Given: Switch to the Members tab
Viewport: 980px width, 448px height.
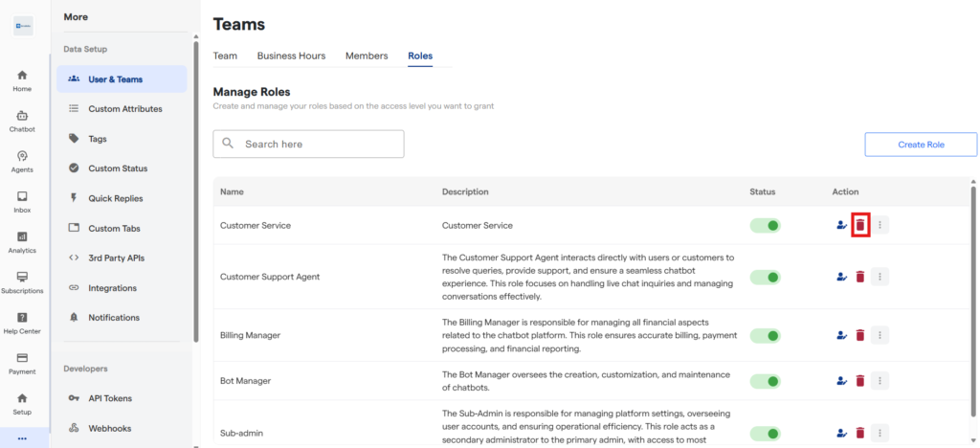Looking at the screenshot, I should click(367, 56).
